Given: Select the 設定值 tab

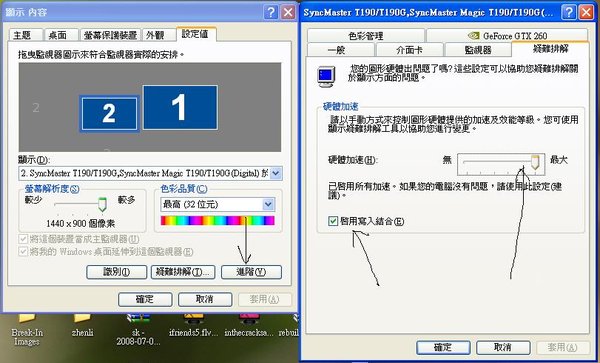Looking at the screenshot, I should [196, 34].
